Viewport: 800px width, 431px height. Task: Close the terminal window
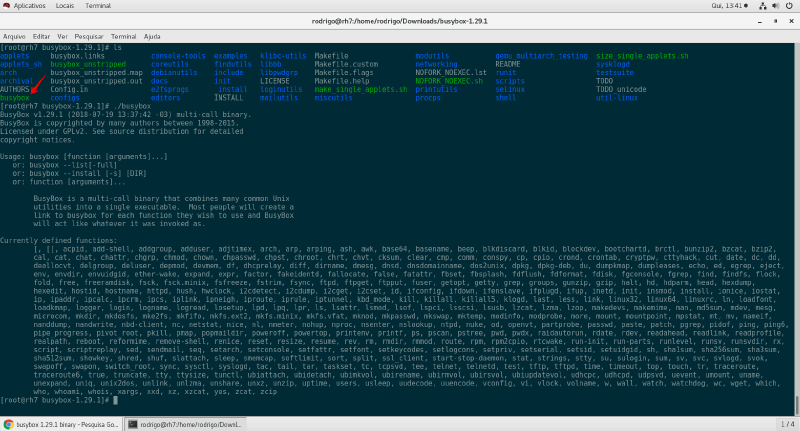tap(791, 21)
